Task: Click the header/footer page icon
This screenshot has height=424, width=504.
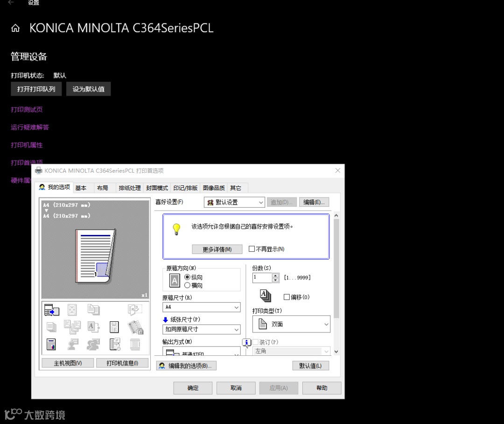Action: pos(135,344)
